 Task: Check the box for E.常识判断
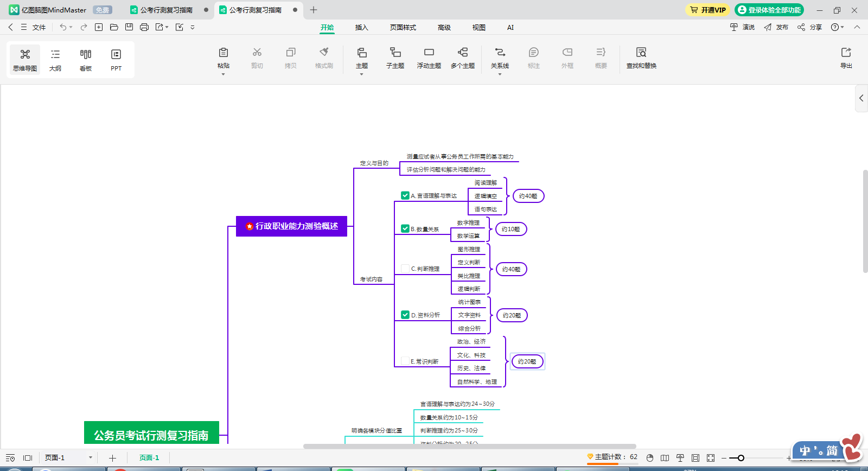405,361
